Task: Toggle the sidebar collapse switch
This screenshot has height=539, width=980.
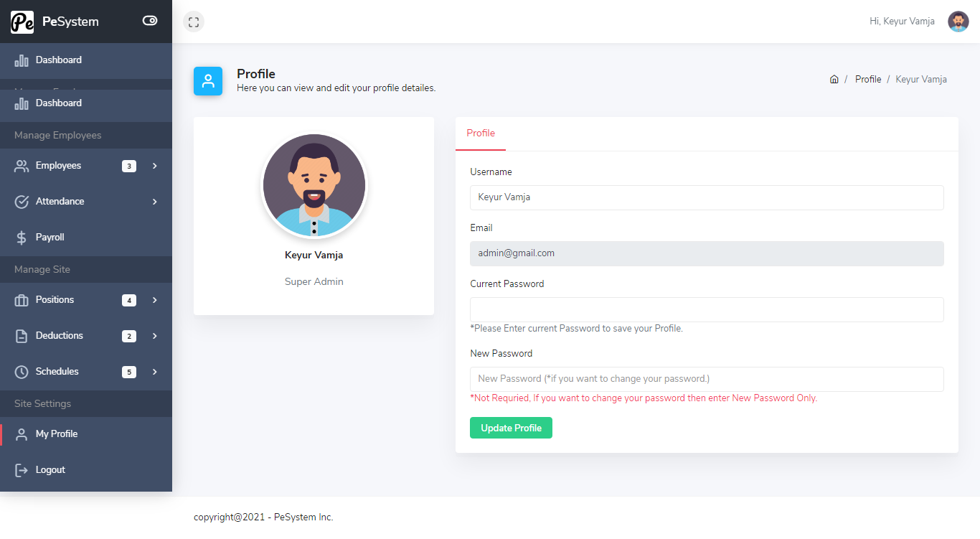Action: coord(149,21)
